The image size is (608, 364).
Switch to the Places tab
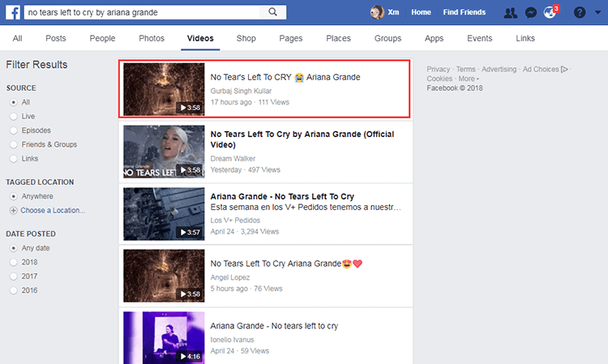339,38
